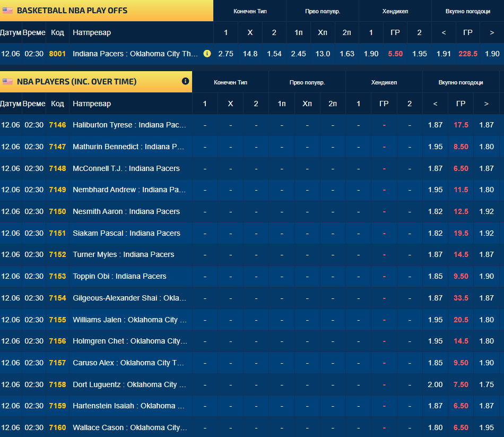Image resolution: width=504 pixels, height=437 pixels.
Task: Click the NBA PLAYERS (INC. OVER TIME) title
Action: (76, 82)
